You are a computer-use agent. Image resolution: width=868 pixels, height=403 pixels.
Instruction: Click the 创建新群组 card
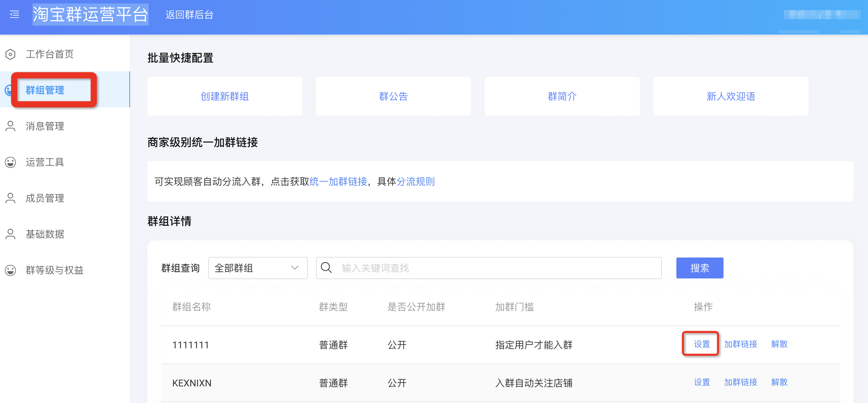tap(225, 96)
